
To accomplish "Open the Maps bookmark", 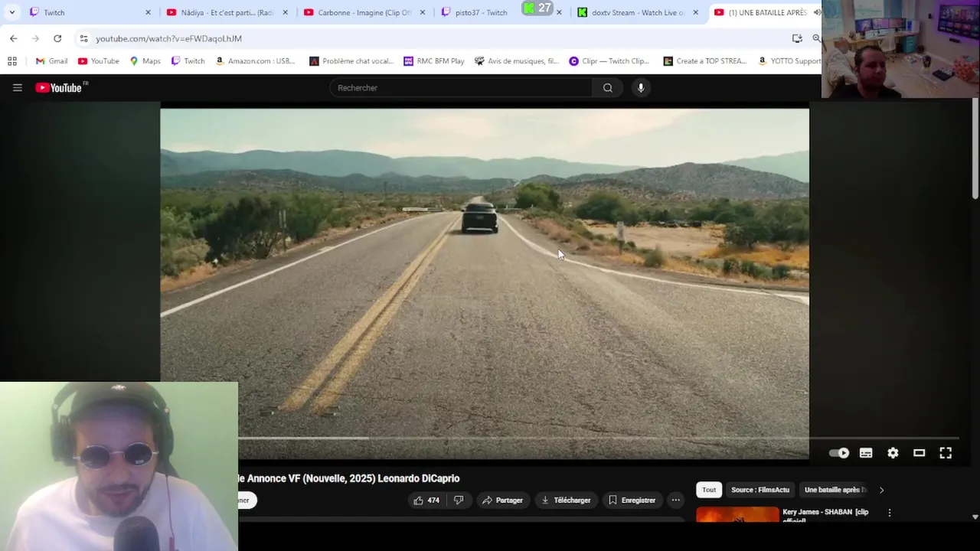I will pyautogui.click(x=145, y=61).
